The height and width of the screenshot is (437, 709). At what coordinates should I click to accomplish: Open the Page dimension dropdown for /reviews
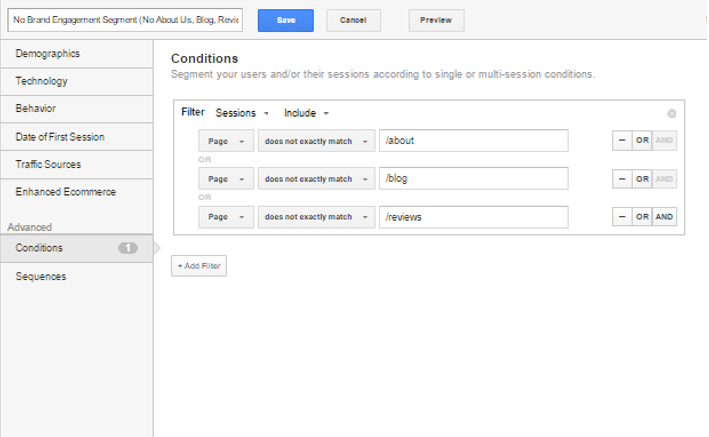tap(226, 217)
